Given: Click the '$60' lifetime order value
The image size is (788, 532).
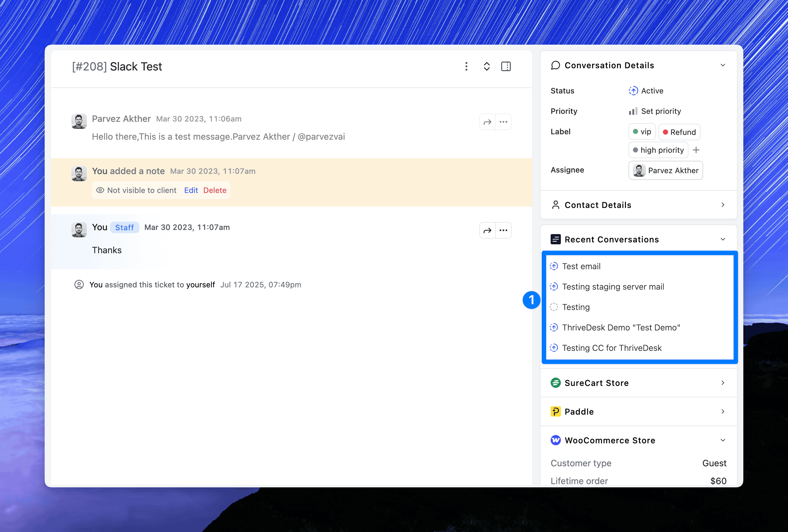Looking at the screenshot, I should (718, 481).
